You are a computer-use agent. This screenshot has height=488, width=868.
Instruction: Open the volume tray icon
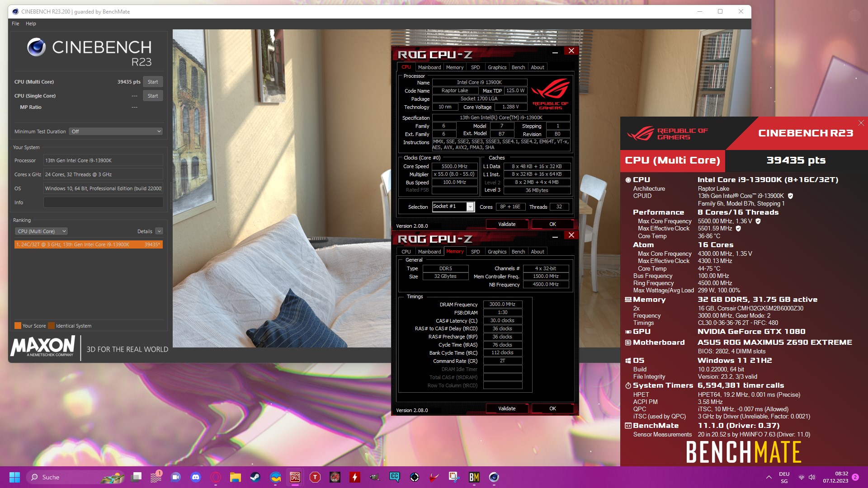(812, 477)
